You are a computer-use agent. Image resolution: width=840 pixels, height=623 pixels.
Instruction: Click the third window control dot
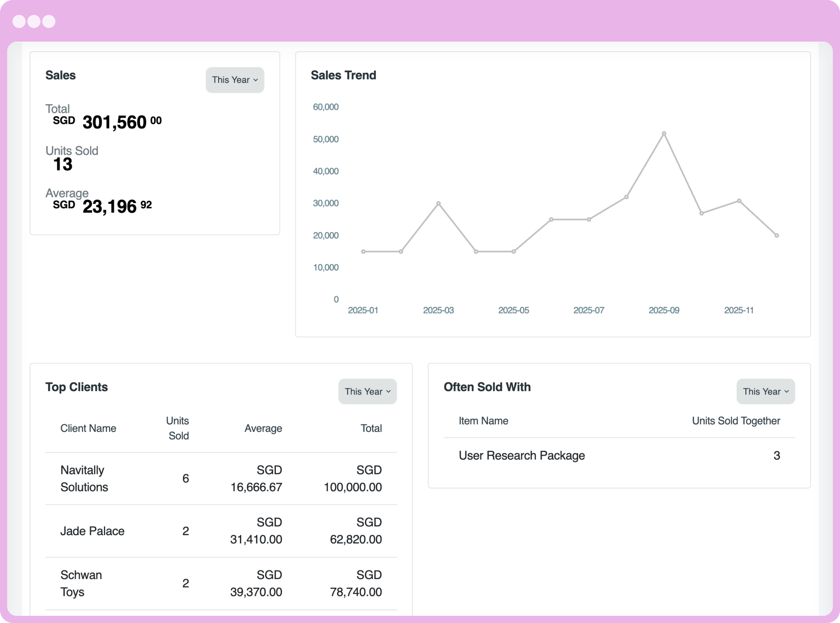[x=49, y=21]
